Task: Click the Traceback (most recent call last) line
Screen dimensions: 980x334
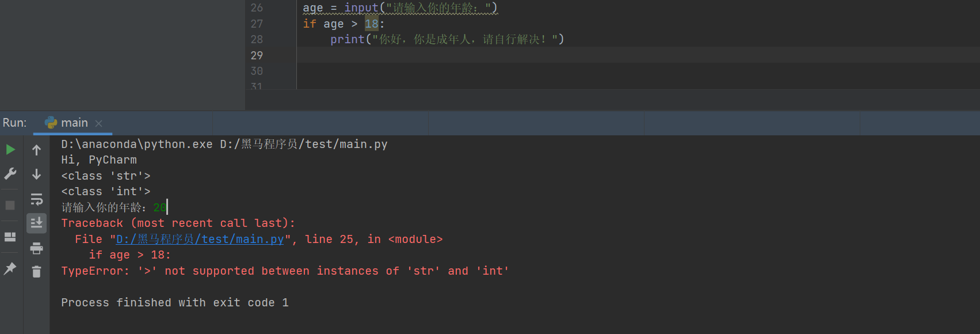Action: [x=178, y=223]
